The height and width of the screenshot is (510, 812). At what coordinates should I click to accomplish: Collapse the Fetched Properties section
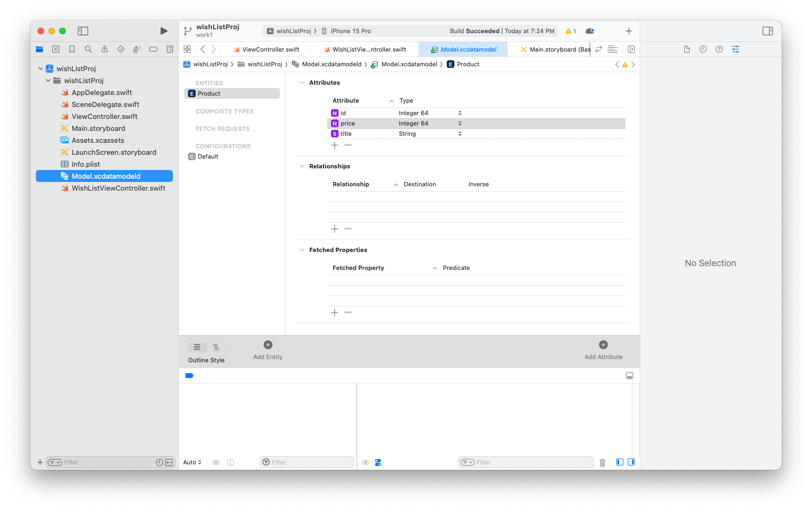[x=302, y=250]
